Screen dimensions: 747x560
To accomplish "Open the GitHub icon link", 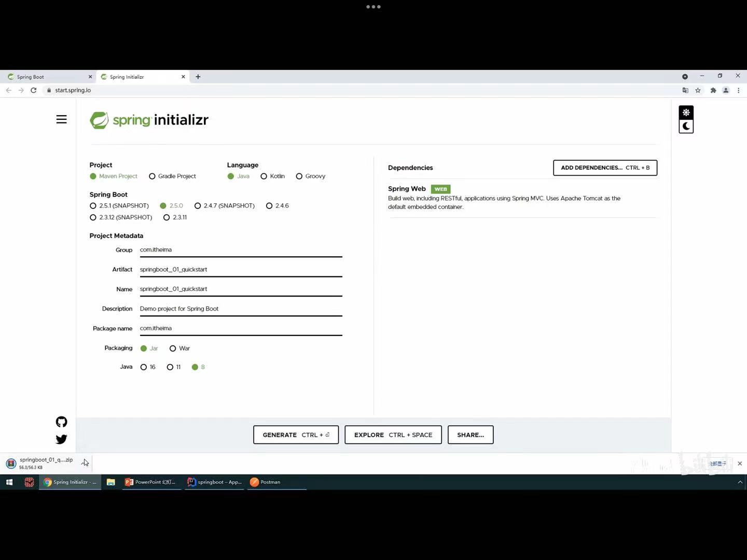I will (x=61, y=422).
